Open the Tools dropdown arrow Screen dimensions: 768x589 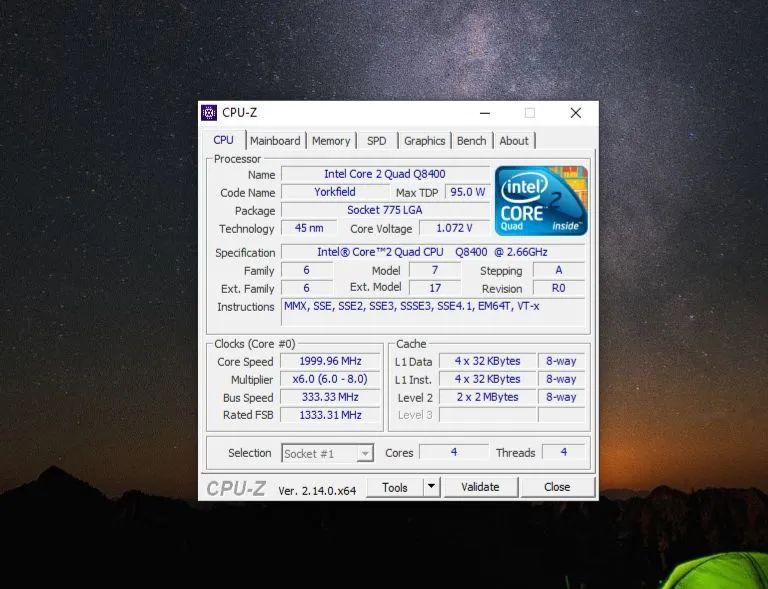click(x=431, y=487)
